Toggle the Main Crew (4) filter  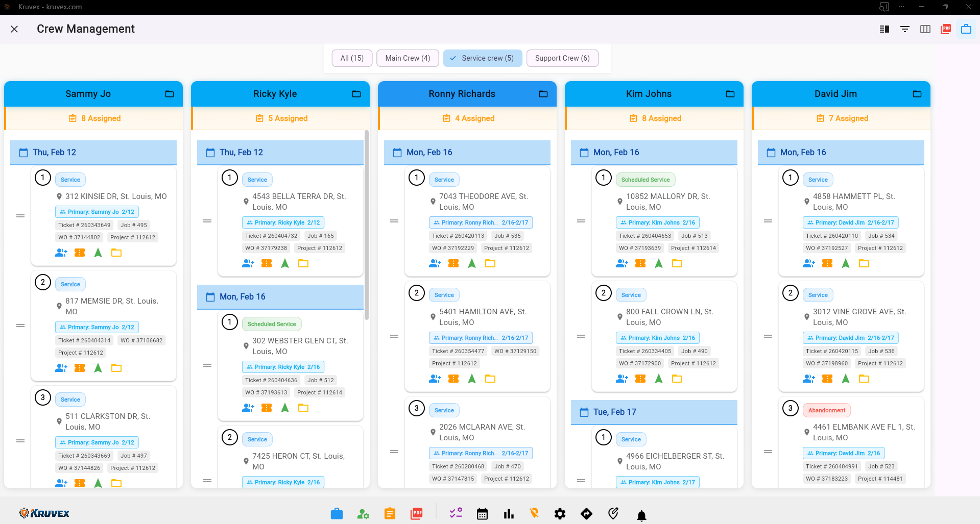pyautogui.click(x=408, y=58)
